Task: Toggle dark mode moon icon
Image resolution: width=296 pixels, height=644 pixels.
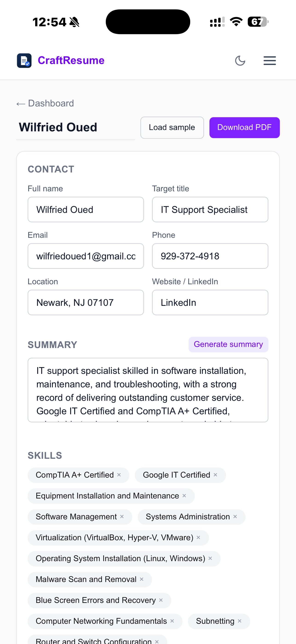Action: [240, 61]
